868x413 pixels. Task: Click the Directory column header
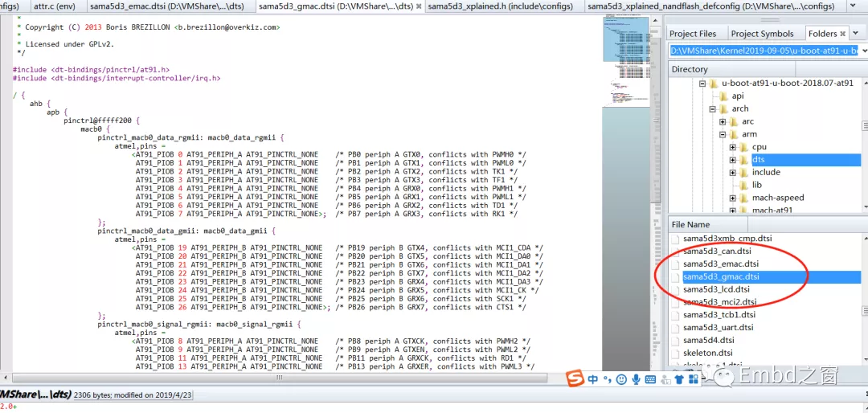coord(731,69)
